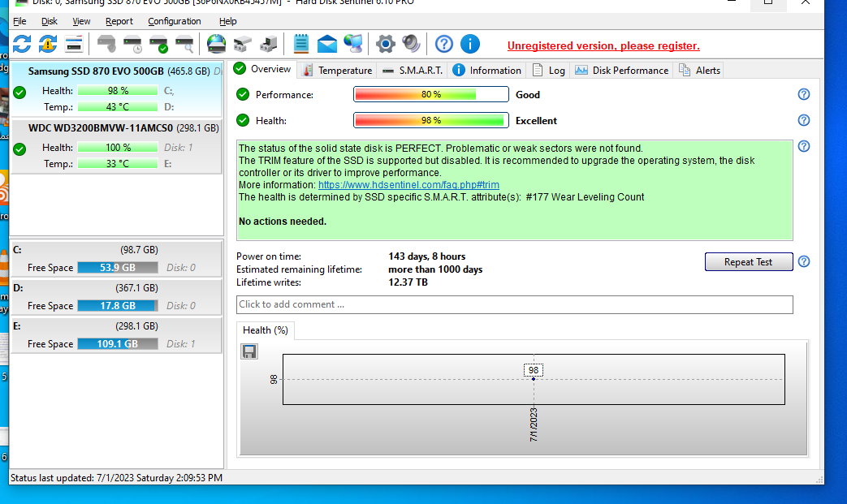847x504 pixels.
Task: Switch to the Temperature tab
Action: click(337, 71)
